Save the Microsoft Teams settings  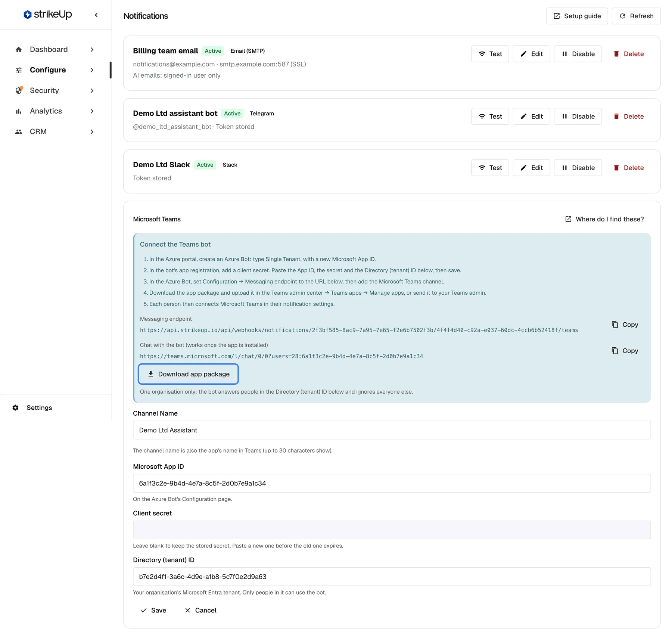point(153,610)
